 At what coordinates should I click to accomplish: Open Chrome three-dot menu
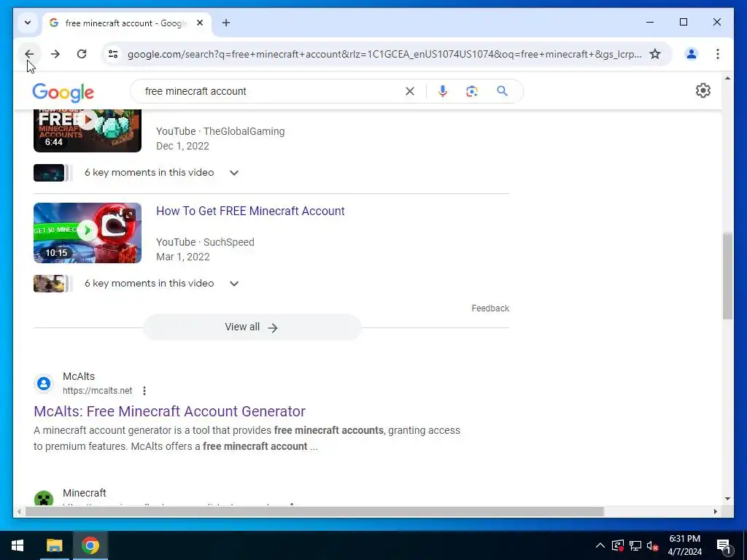(718, 54)
